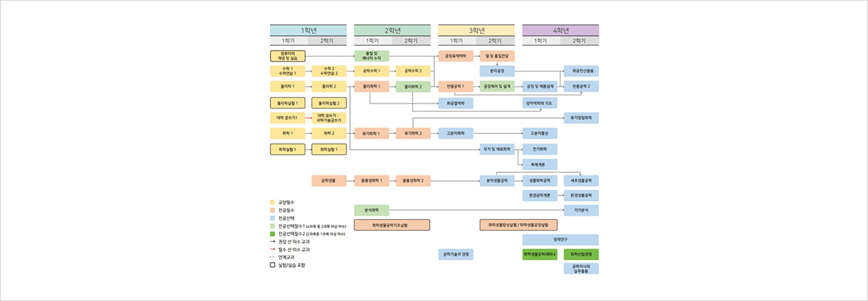Select the 3학년 header tab
The height and width of the screenshot is (301, 868).
click(x=477, y=30)
